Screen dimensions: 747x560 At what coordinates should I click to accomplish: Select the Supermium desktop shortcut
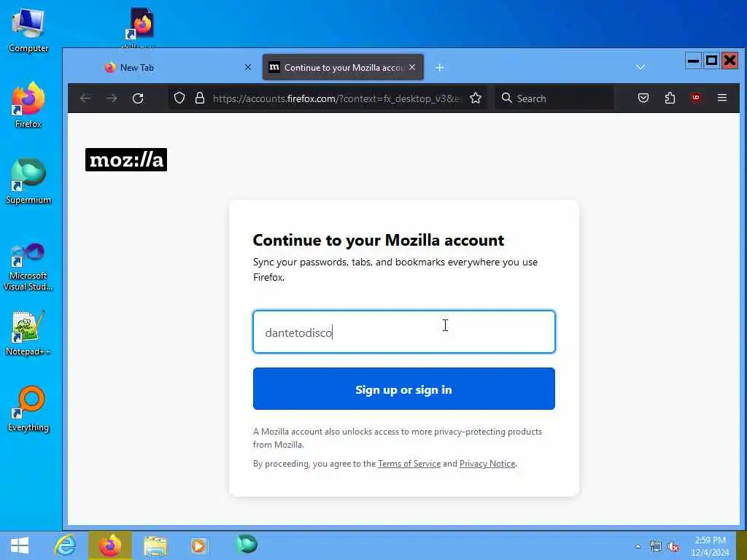click(28, 182)
